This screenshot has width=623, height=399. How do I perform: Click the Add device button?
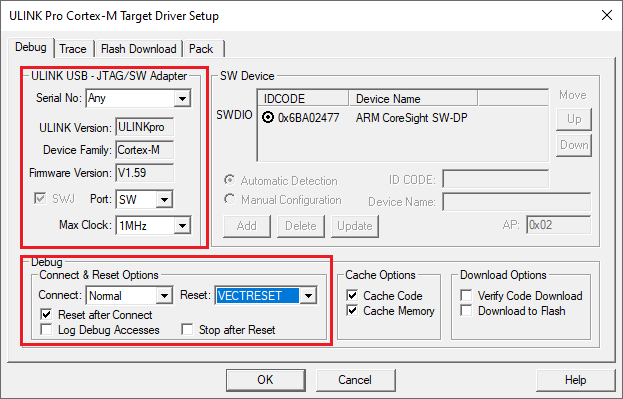click(x=247, y=226)
